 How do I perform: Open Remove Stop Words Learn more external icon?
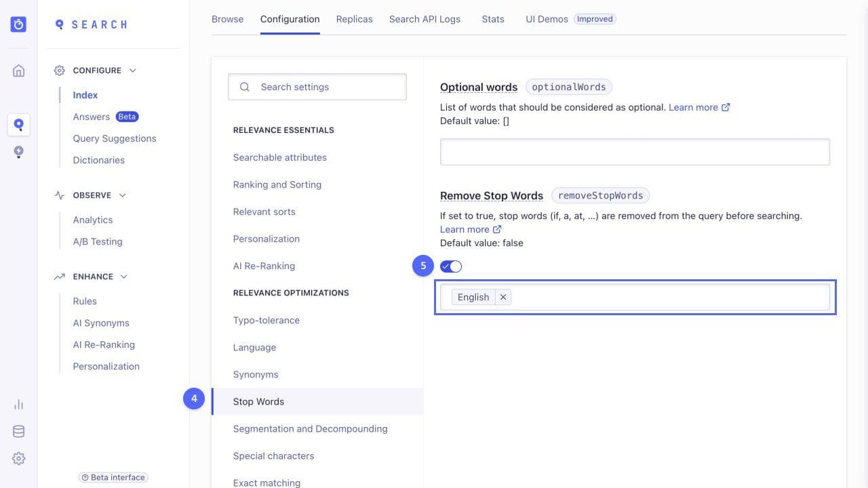pos(497,229)
